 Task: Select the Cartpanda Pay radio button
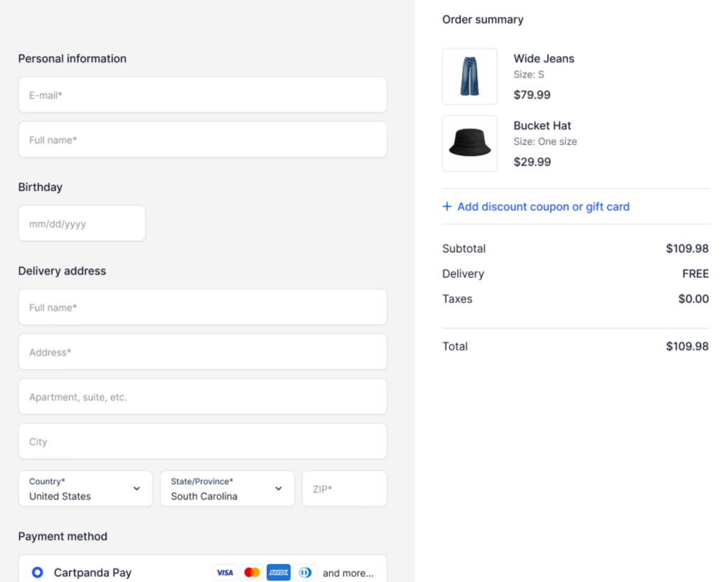click(x=38, y=573)
